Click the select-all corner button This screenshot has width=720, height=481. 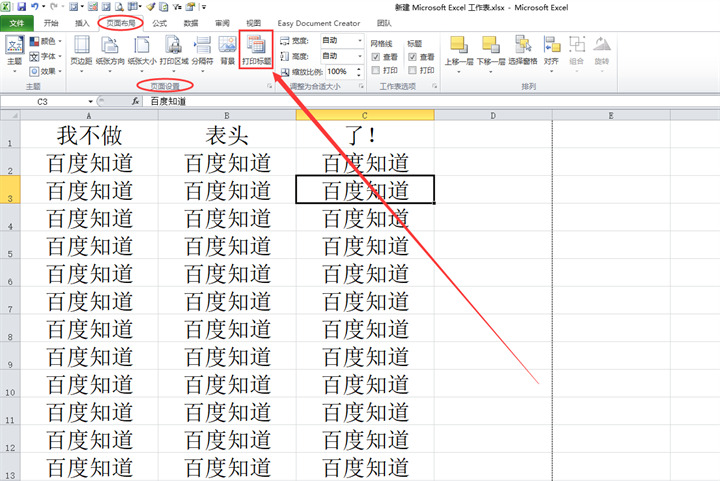10,116
